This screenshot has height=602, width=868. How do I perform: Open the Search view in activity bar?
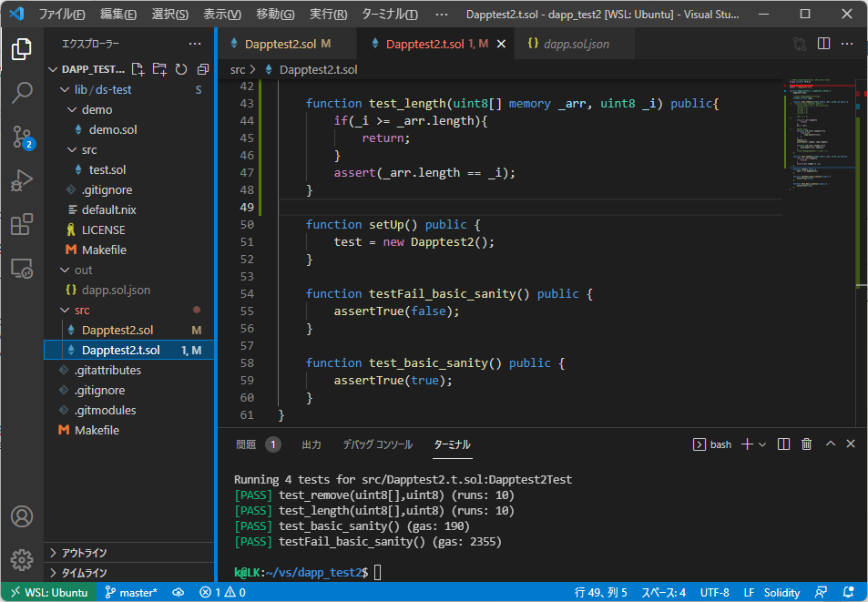pos(22,92)
